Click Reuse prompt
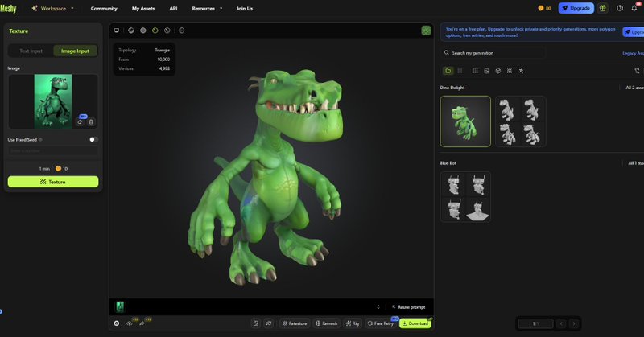This screenshot has height=337, width=644. point(409,307)
